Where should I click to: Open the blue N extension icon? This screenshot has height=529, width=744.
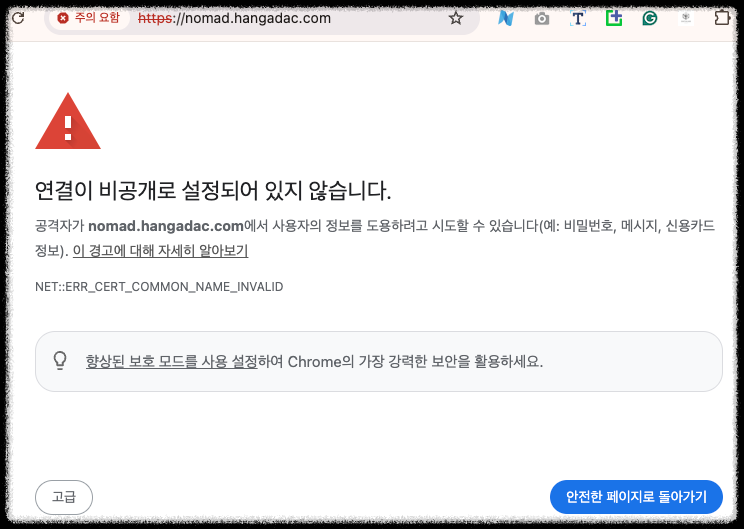click(x=506, y=19)
